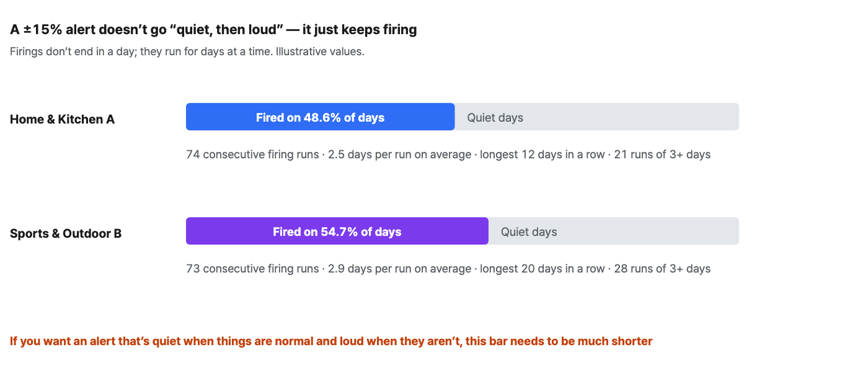Click the Sports & Outdoor B row label
The width and height of the screenshot is (868, 365).
66,234
